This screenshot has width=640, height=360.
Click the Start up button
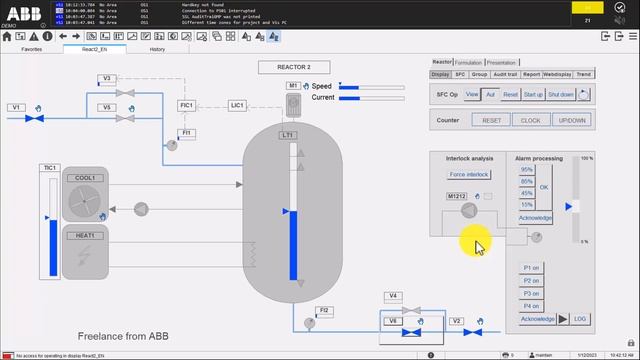tap(533, 94)
